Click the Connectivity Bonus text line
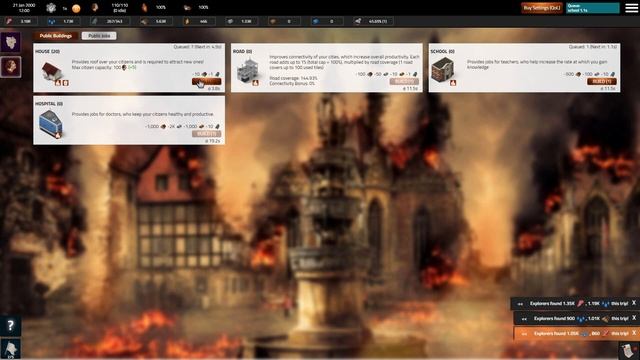Viewport: 640px width, 360px height. 292,83
